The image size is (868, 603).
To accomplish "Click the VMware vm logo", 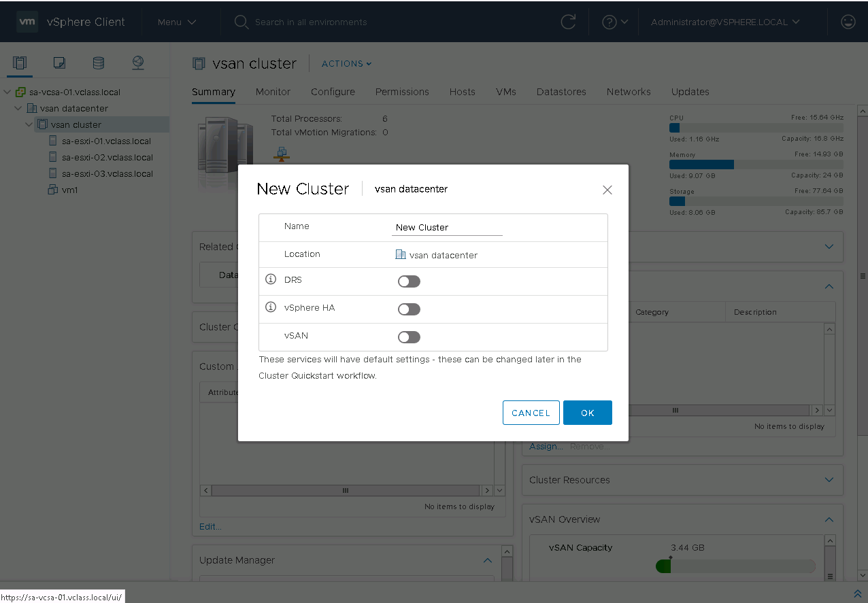I will coord(27,21).
